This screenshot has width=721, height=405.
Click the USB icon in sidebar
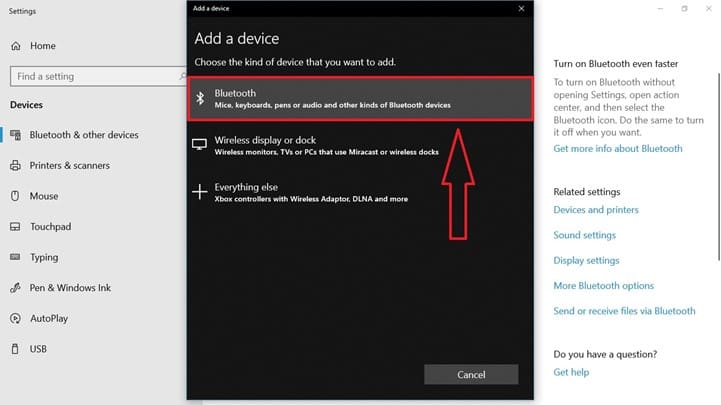tap(17, 349)
